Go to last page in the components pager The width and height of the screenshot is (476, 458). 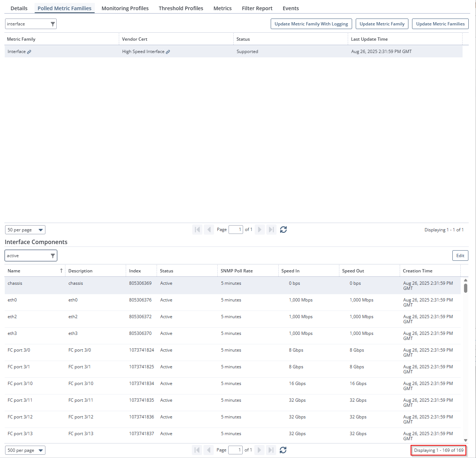pyautogui.click(x=271, y=450)
